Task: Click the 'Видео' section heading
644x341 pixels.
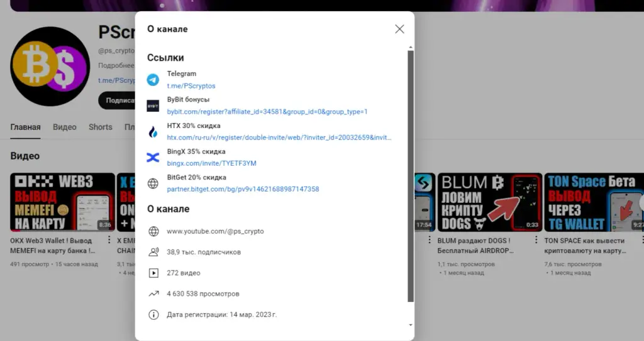Action: pyautogui.click(x=25, y=156)
